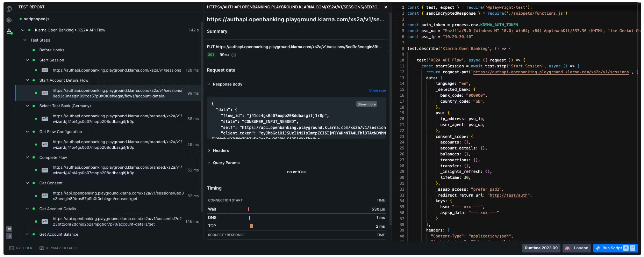This screenshot has height=257, width=644.
Task: Close the request details panel
Action: pos(386,7)
